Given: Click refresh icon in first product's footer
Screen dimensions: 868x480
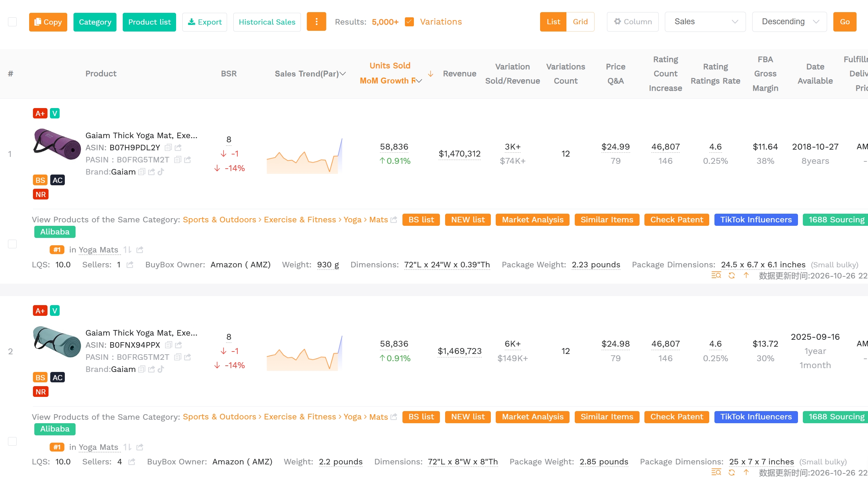Looking at the screenshot, I should click(732, 275).
